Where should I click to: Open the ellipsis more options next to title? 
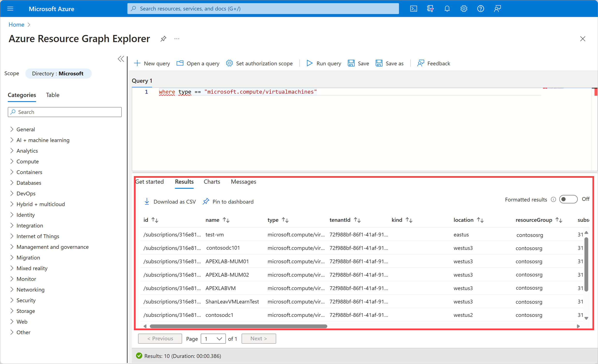[x=177, y=39]
